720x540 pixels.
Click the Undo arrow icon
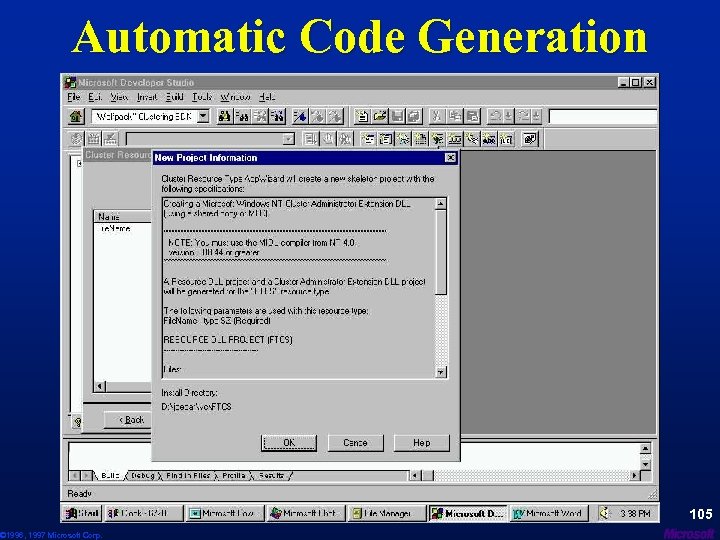pyautogui.click(x=494, y=116)
